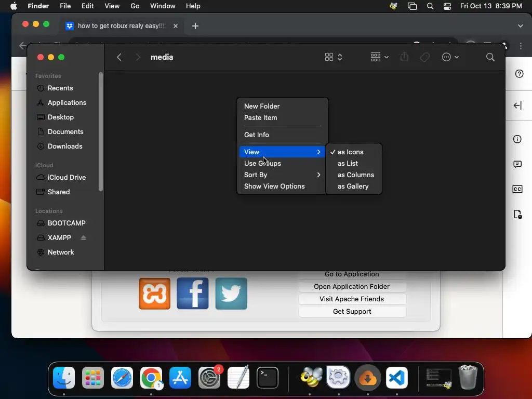Choose New Folder from context menu
This screenshot has width=532, height=399.
pos(282,106)
